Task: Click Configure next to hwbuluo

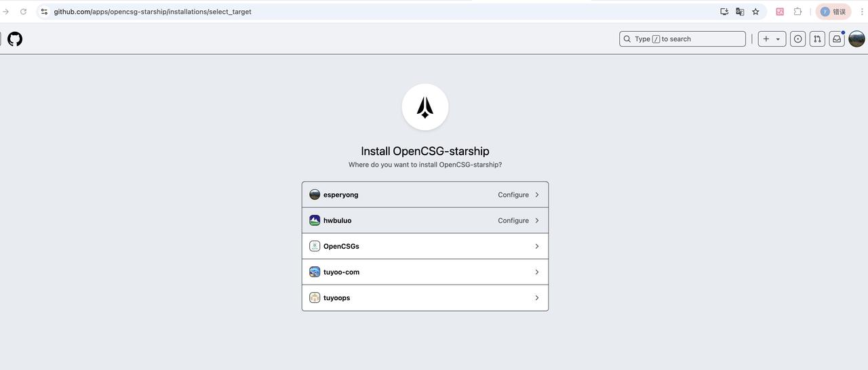Action: pos(513,221)
